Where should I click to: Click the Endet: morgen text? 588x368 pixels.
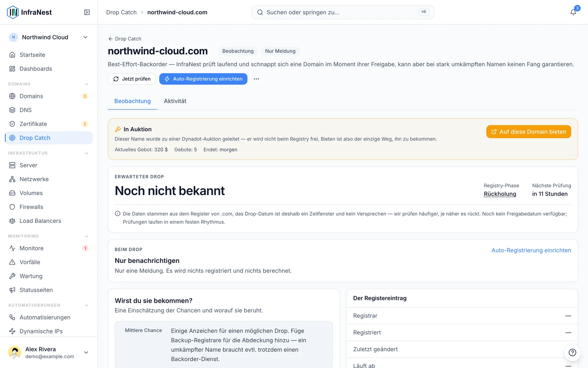(220, 149)
